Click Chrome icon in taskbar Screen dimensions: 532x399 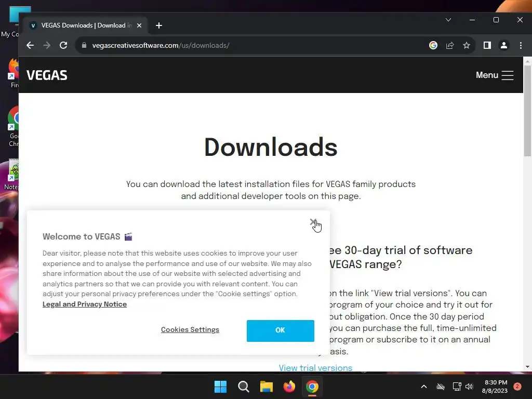pos(312,387)
